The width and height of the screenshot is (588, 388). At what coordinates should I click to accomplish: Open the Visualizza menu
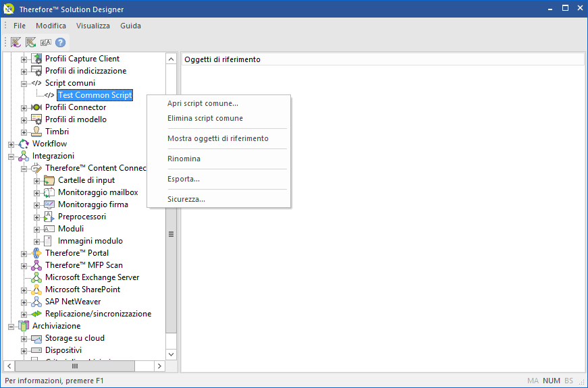93,26
